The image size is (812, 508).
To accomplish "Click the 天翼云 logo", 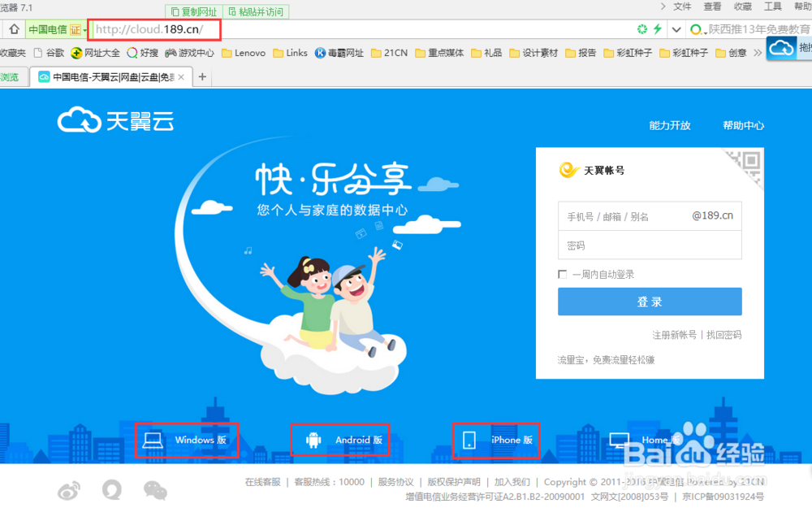I will click(115, 120).
